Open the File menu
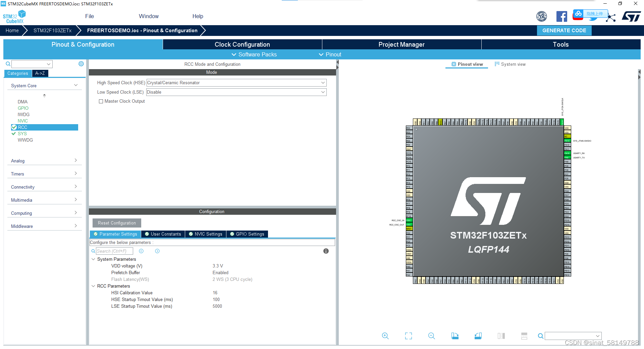Screen dimensions: 644x349 pyautogui.click(x=90, y=16)
